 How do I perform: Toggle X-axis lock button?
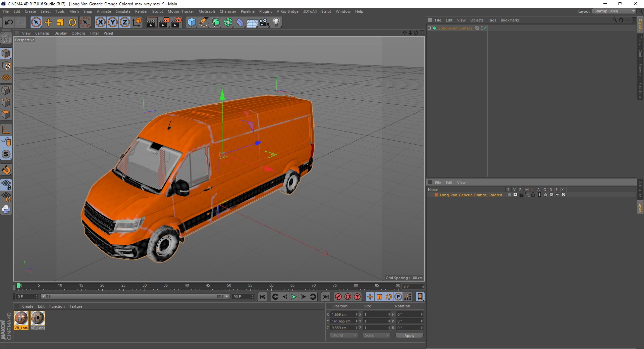click(x=100, y=22)
